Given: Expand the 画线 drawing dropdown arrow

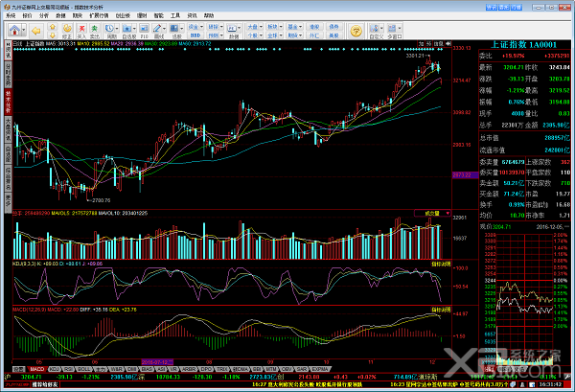Looking at the screenshot, I should [164, 28].
